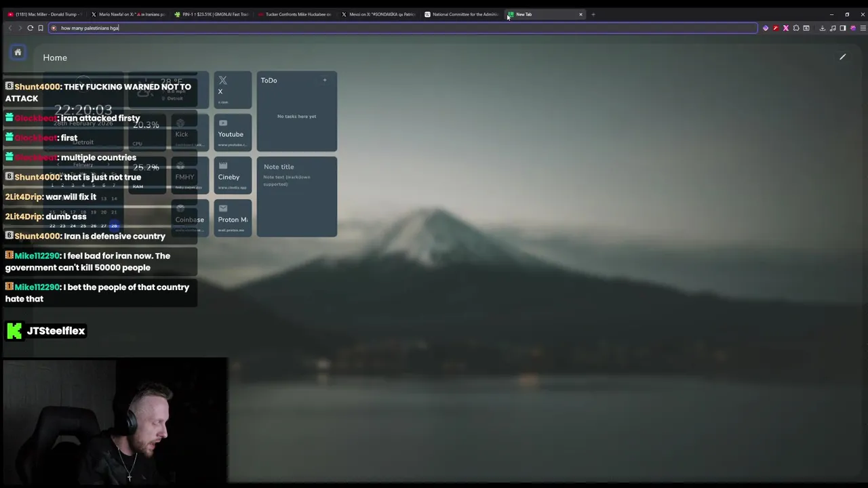
Task: Open the Kick shortcut tile
Action: click(x=190, y=133)
